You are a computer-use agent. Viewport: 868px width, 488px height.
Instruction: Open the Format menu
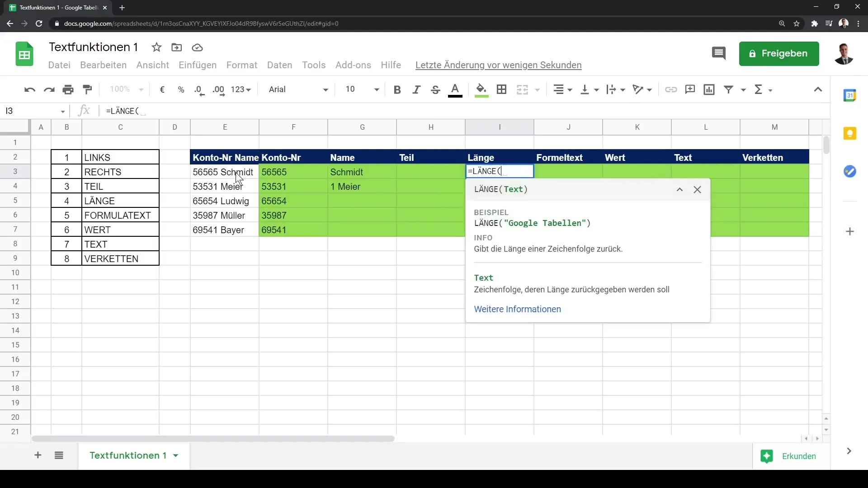[x=242, y=65]
